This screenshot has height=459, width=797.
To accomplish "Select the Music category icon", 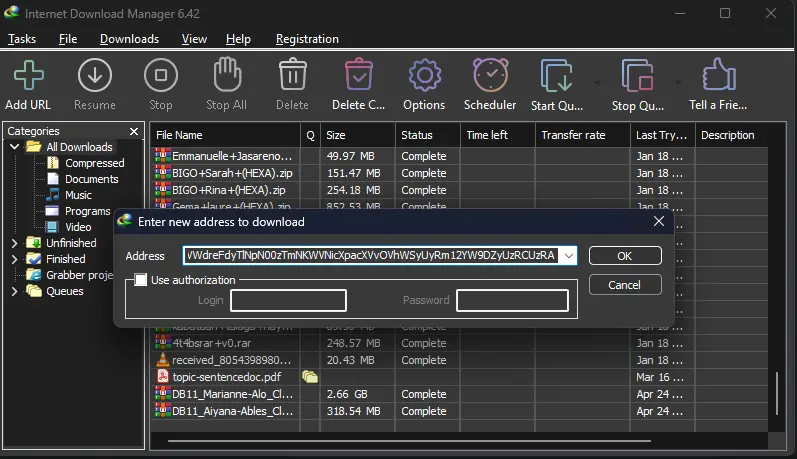I will coord(53,195).
